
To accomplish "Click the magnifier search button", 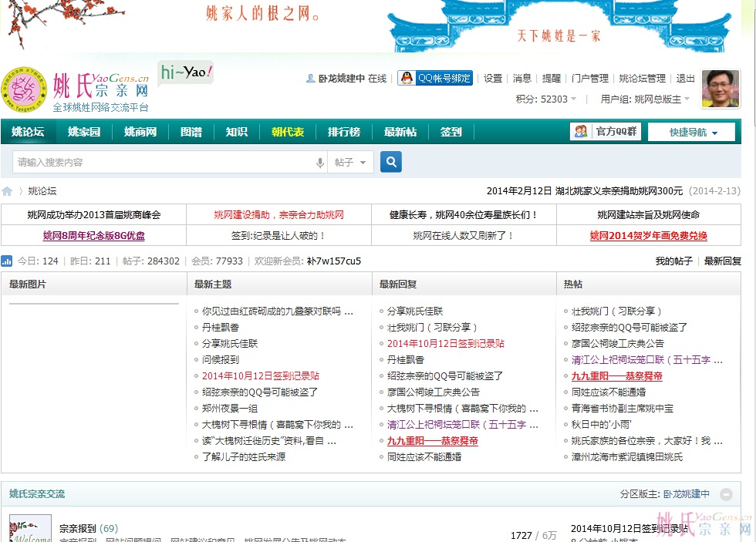I will 391,162.
